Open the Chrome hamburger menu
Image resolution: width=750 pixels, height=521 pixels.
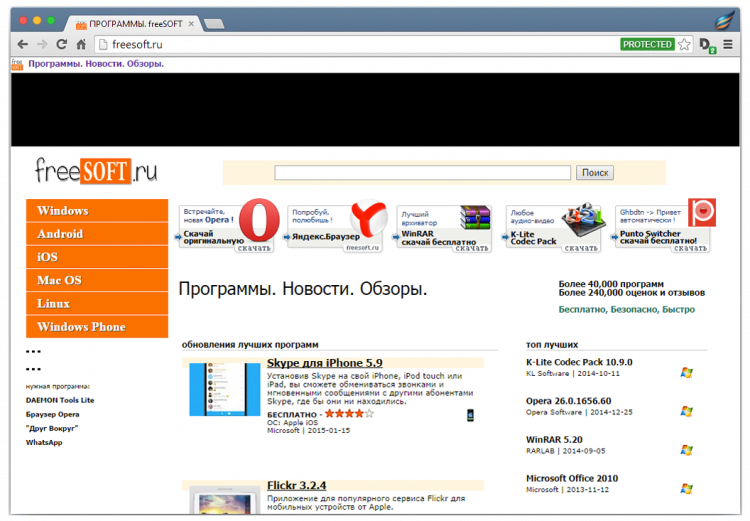728,44
